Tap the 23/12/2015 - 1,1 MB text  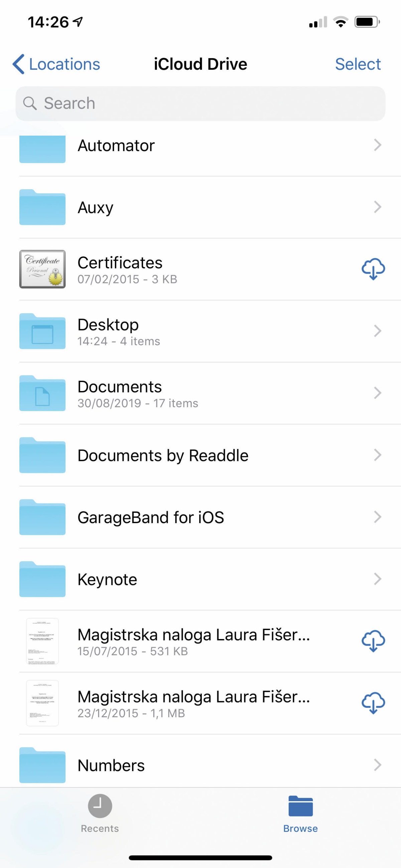coord(131,713)
